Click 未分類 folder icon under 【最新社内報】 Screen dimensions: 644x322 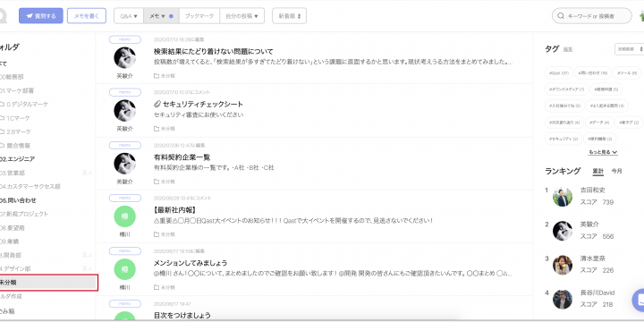tap(157, 234)
